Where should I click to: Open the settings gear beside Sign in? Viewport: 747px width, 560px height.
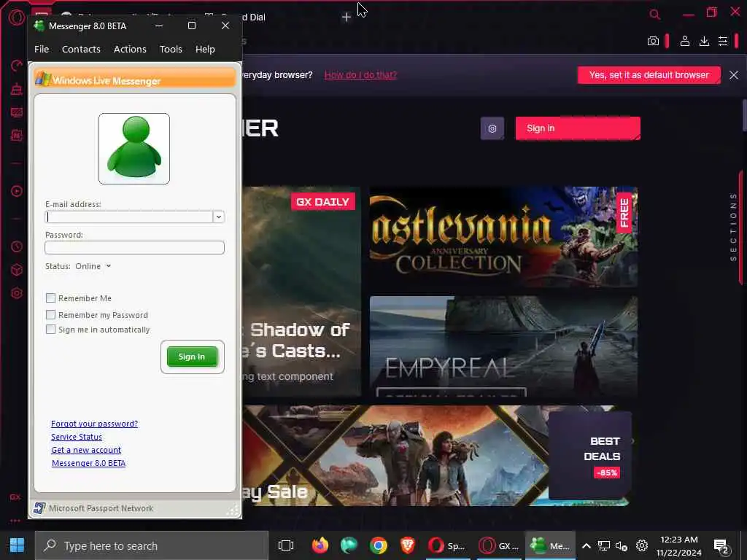click(x=492, y=128)
